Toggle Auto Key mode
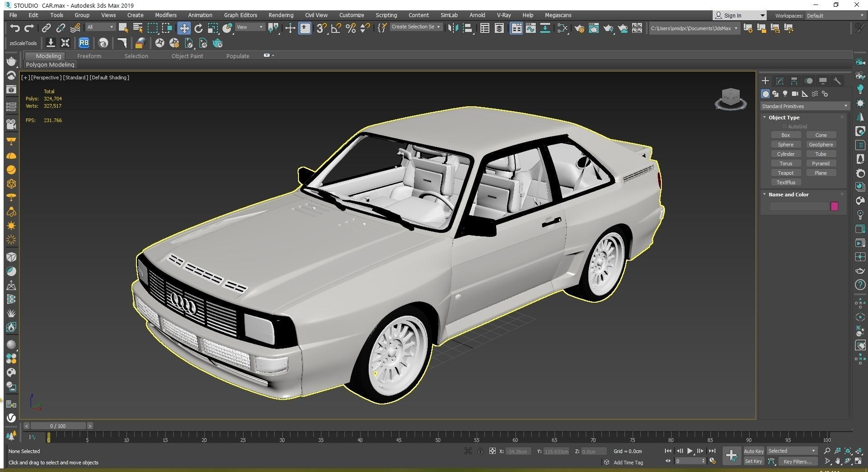The height and width of the screenshot is (472, 868). point(754,451)
